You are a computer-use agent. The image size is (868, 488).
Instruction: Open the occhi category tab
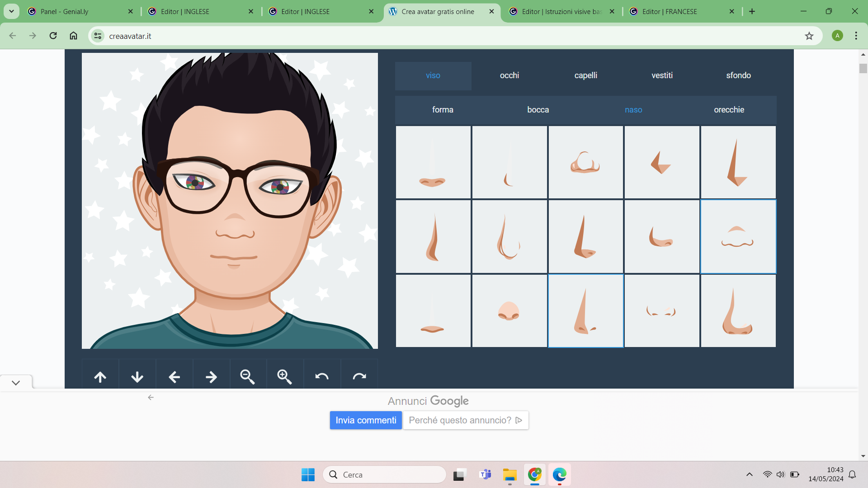tap(509, 75)
